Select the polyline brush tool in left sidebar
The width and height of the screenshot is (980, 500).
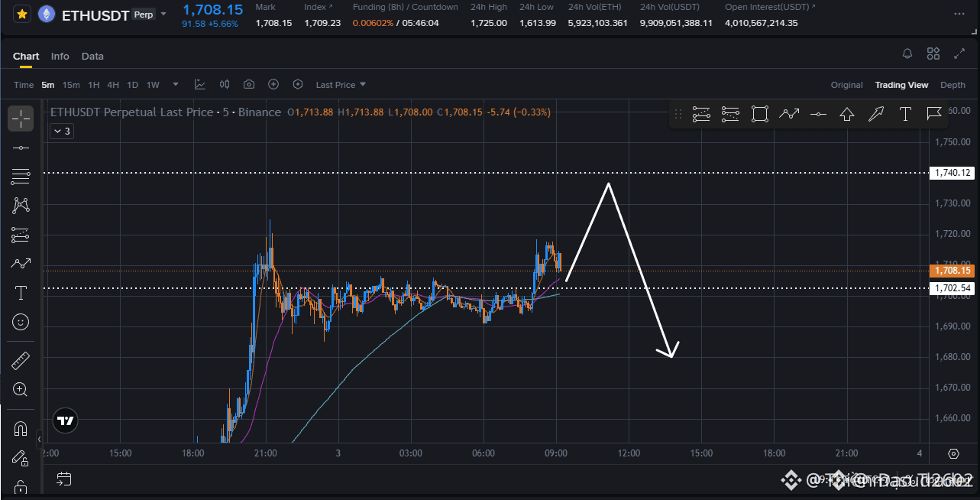tap(21, 264)
